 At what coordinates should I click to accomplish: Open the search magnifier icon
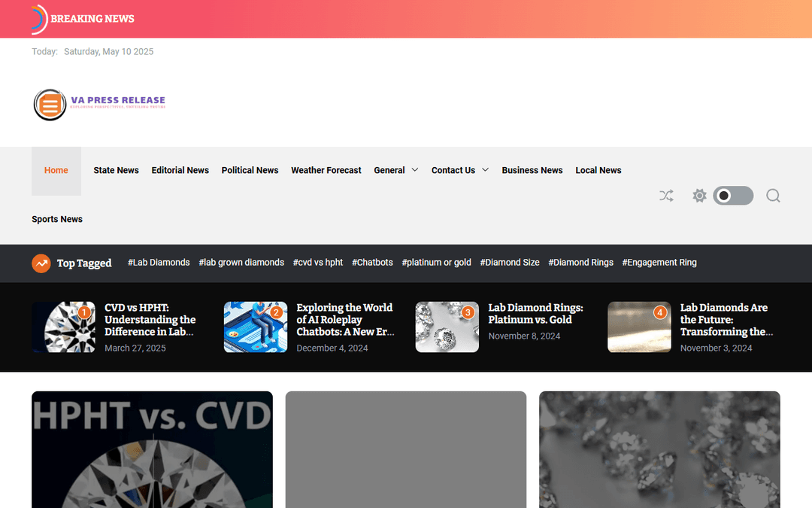(x=773, y=196)
